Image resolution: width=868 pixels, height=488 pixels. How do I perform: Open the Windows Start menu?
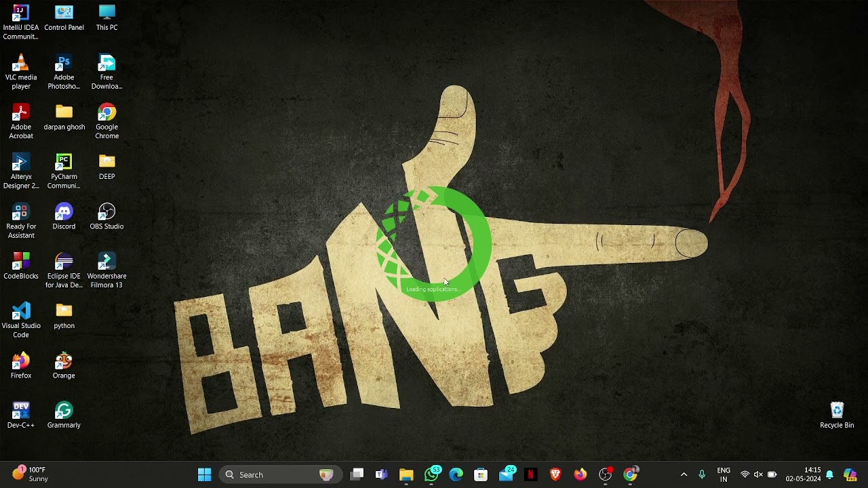[204, 474]
